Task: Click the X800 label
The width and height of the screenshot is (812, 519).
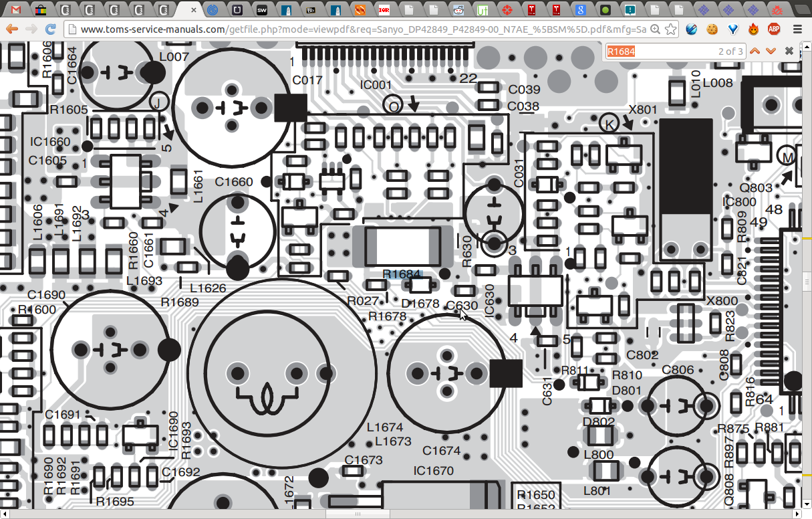Action: 722,301
